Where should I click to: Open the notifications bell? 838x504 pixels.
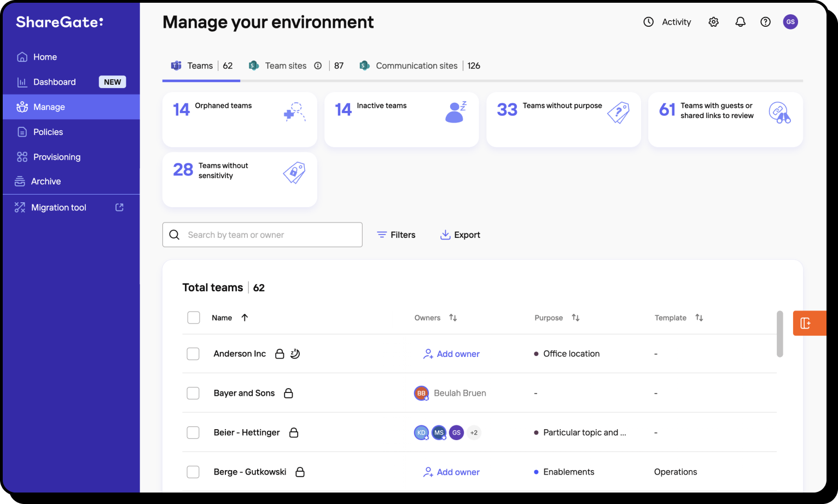pos(740,22)
